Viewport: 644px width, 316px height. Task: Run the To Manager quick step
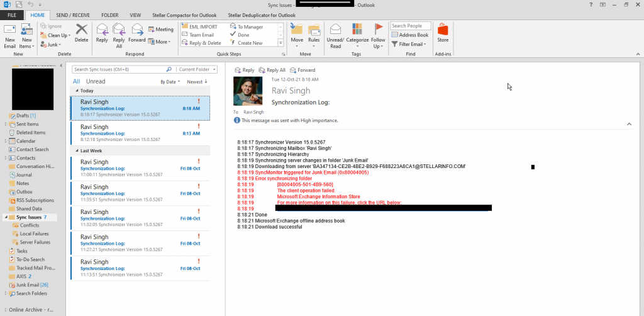pyautogui.click(x=247, y=26)
